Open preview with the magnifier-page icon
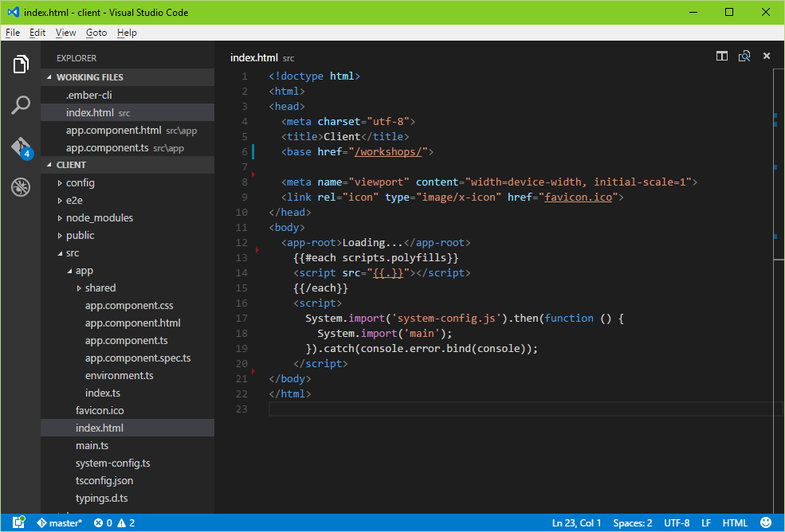The width and height of the screenshot is (785, 532). (x=744, y=56)
